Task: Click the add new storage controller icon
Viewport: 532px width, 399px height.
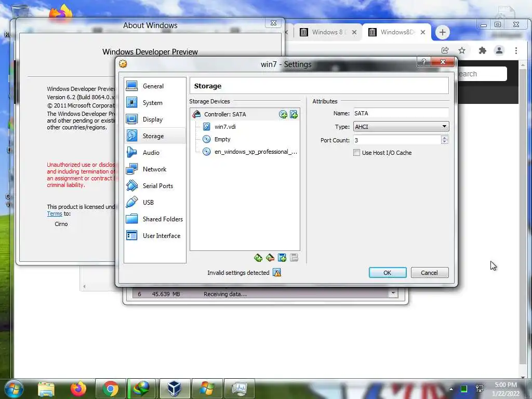Action: (258, 258)
